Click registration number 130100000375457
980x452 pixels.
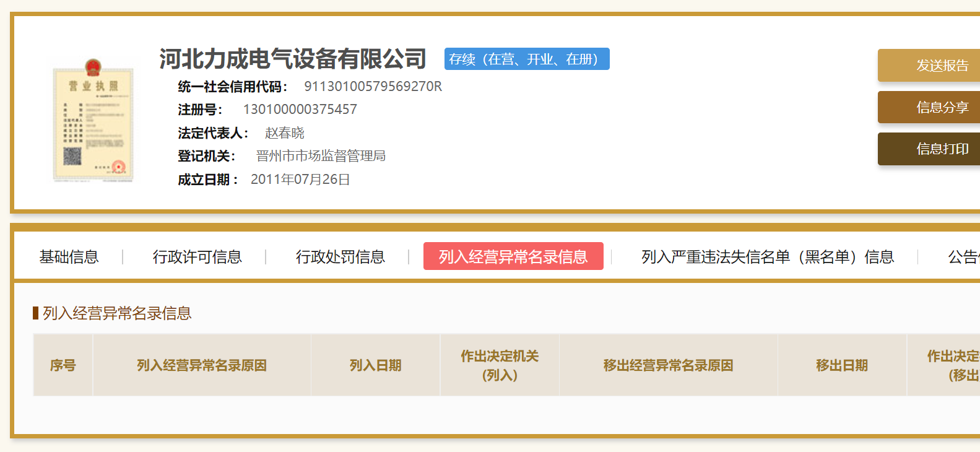300,109
